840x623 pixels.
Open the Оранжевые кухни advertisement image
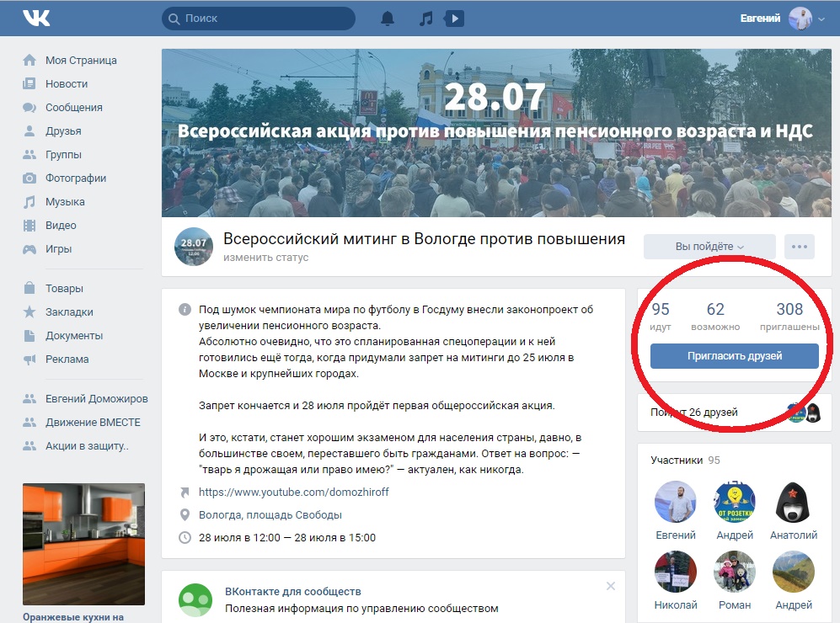[83, 544]
